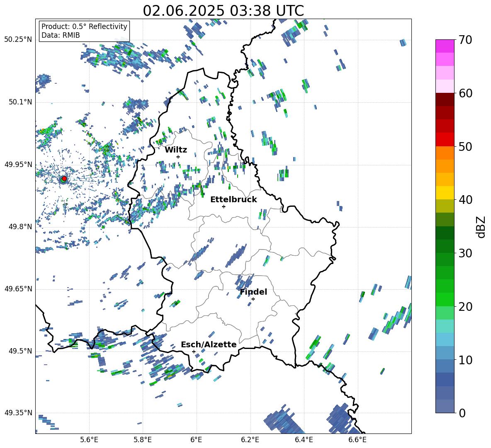
Task: Click the 6.4°E longitude label
Action: click(x=304, y=440)
